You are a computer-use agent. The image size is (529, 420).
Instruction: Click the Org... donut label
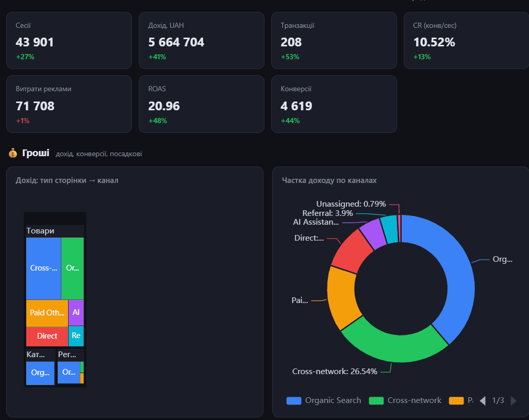(x=503, y=259)
